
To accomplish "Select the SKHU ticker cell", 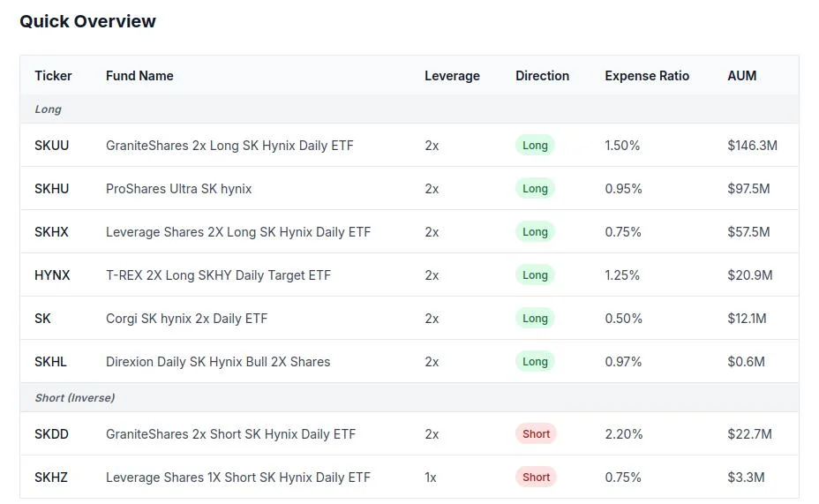I will pos(52,189).
